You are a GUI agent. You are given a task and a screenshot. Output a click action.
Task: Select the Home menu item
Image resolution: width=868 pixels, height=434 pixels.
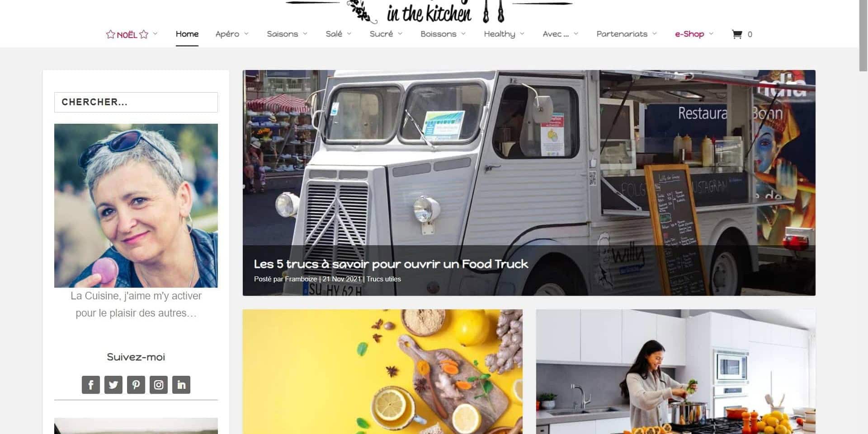[x=187, y=34]
